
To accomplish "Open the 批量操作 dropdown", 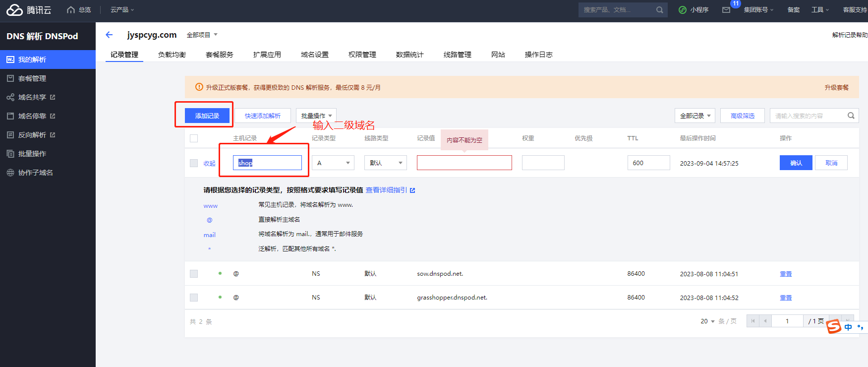I will [x=316, y=116].
